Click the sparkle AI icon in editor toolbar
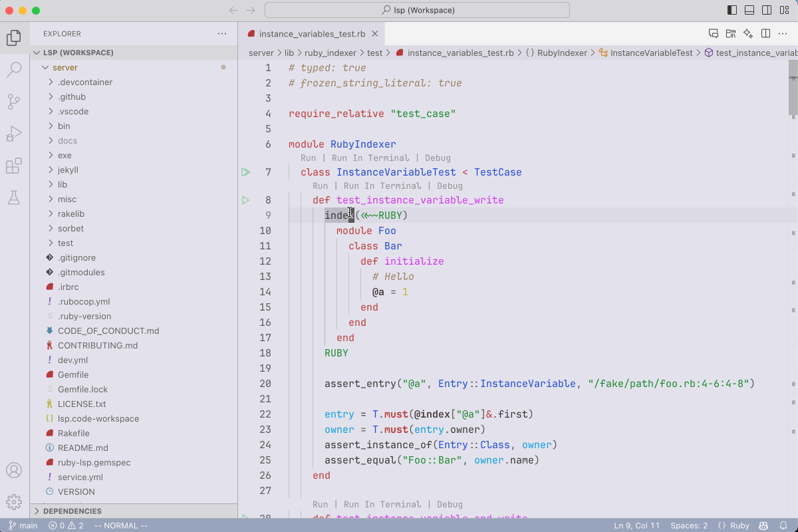This screenshot has height=532, width=798. point(748,34)
